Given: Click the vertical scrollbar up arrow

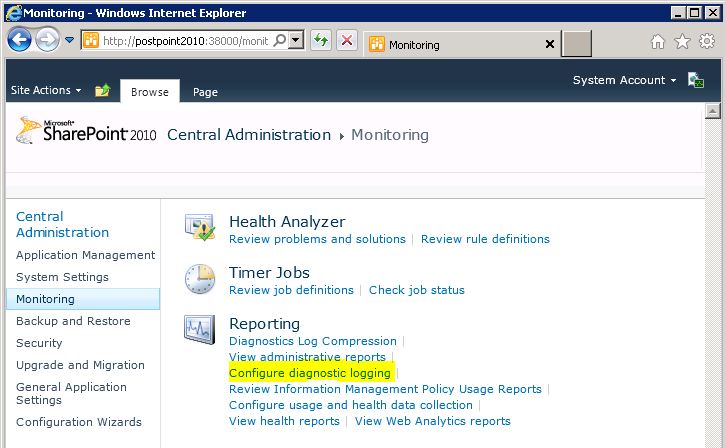Looking at the screenshot, I should (x=713, y=110).
